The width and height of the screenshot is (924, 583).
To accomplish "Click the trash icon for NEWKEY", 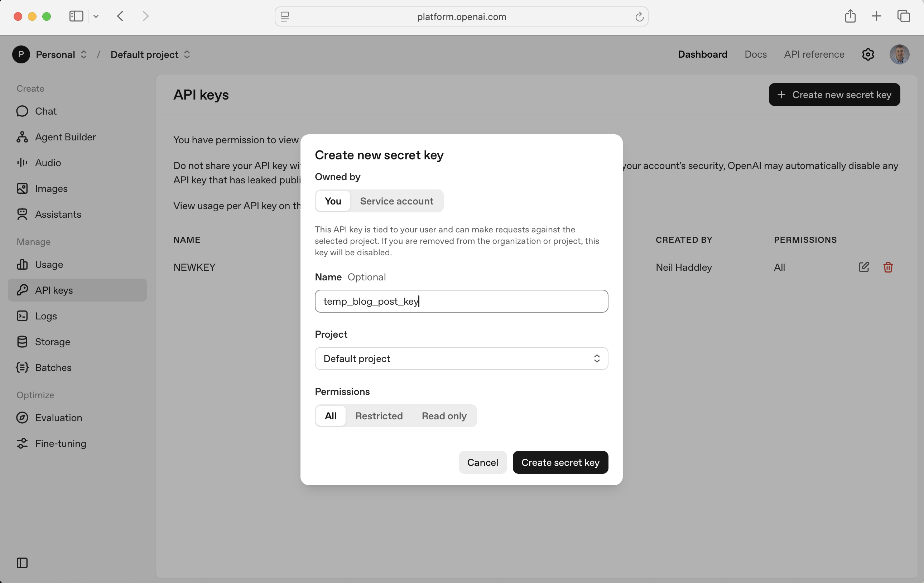I will 887,267.
